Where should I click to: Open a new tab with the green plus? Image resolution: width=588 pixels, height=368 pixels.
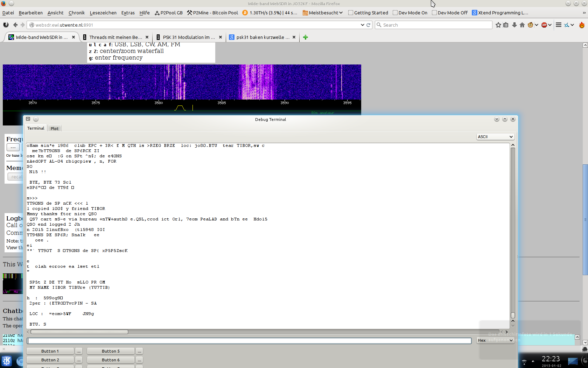tap(306, 37)
